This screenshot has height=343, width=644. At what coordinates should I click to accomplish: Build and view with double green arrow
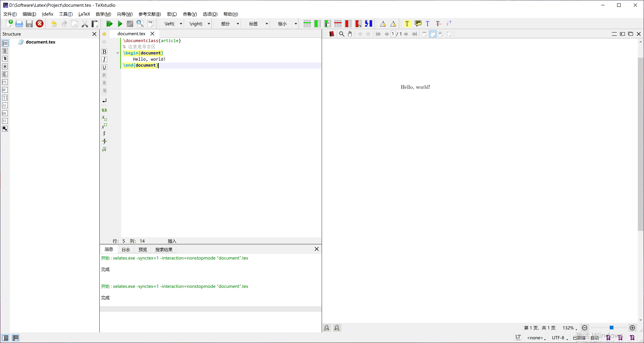pos(109,24)
